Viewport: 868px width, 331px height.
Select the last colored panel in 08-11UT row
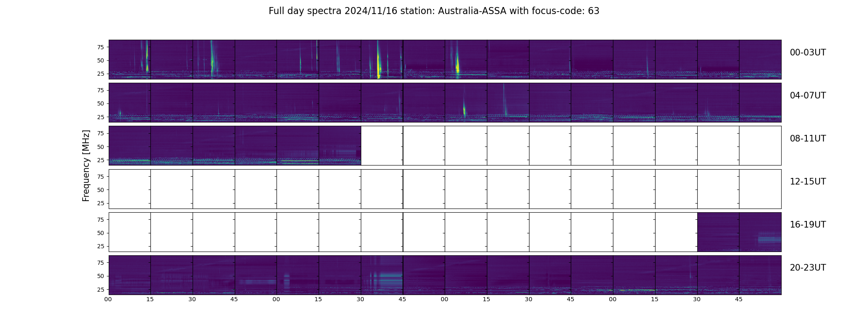340,146
